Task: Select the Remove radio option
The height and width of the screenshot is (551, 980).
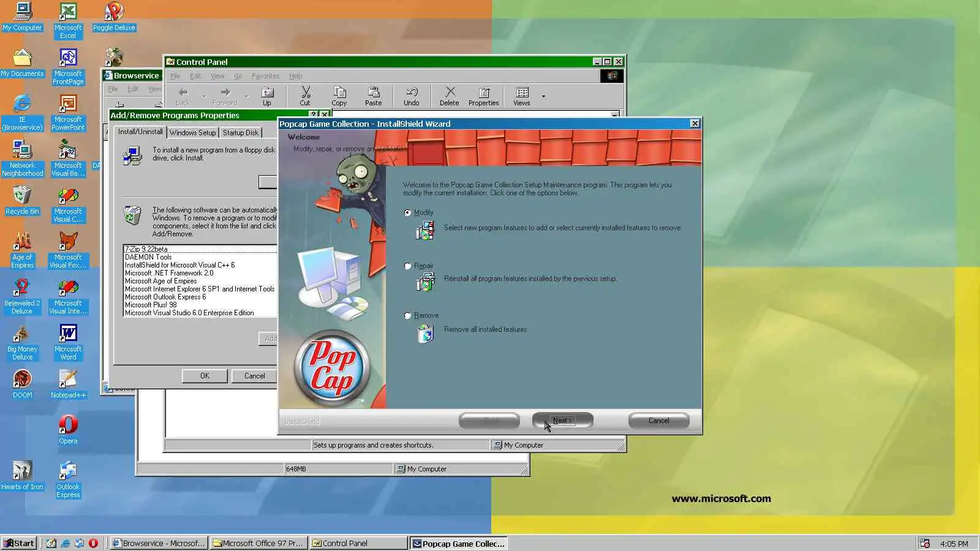Action: [x=407, y=315]
